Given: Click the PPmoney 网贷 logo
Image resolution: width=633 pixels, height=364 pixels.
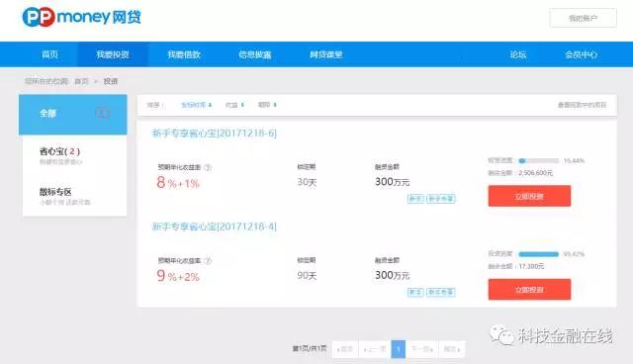Looking at the screenshot, I should click(81, 17).
